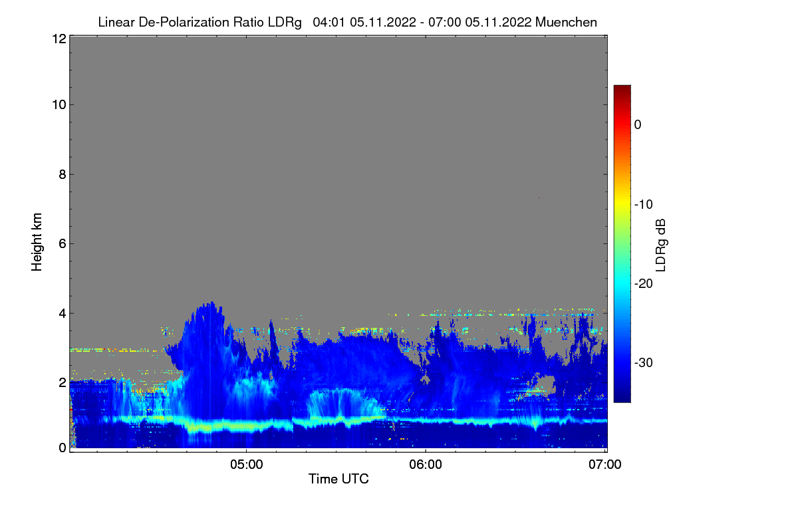Image resolution: width=798 pixels, height=532 pixels.
Task: Click the dark red top of colorbar
Action: pyautogui.click(x=622, y=90)
